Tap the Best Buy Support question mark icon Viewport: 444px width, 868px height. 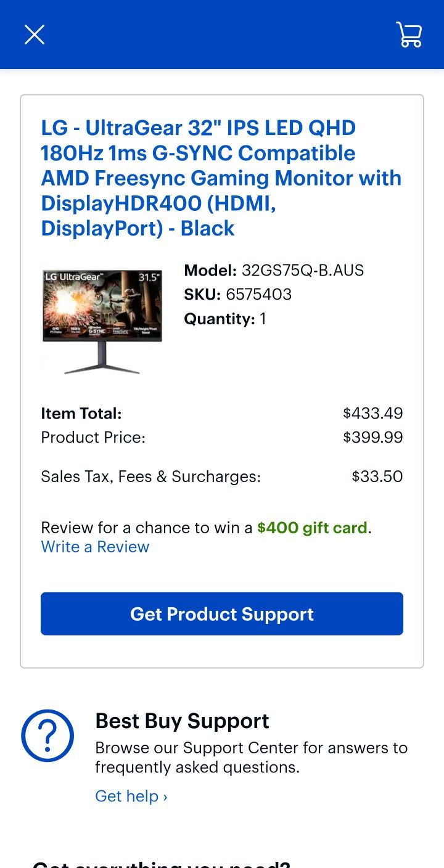pos(47,735)
